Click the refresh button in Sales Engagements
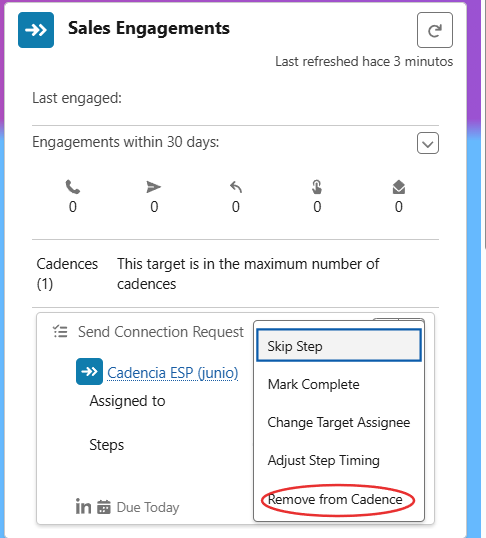 (435, 30)
